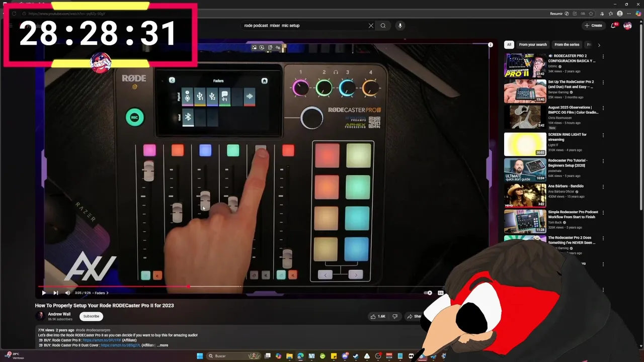The image size is (644, 362).
Task: Play the YouTube video
Action: pyautogui.click(x=44, y=293)
